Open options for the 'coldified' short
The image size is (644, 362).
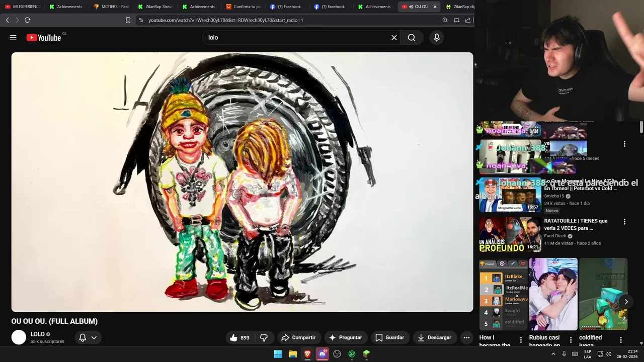621,340
